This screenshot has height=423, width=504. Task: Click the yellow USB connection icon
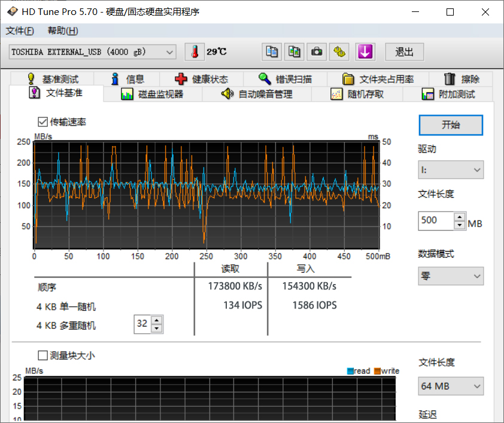(339, 52)
